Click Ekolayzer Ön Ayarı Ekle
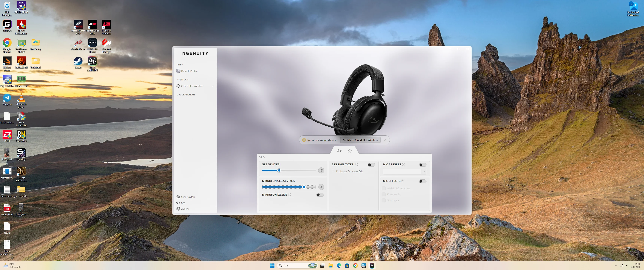Viewport: 644px width, 270px height. [x=347, y=171]
